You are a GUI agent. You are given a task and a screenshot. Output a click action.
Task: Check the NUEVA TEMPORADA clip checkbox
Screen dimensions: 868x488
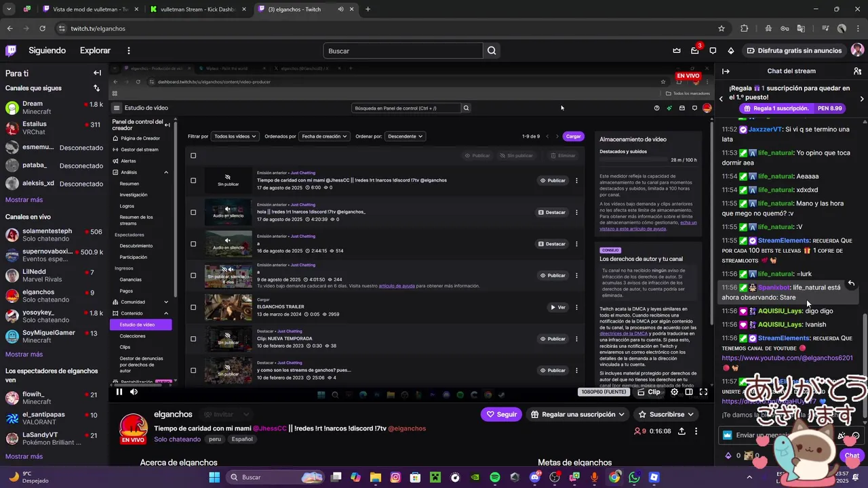(x=193, y=339)
